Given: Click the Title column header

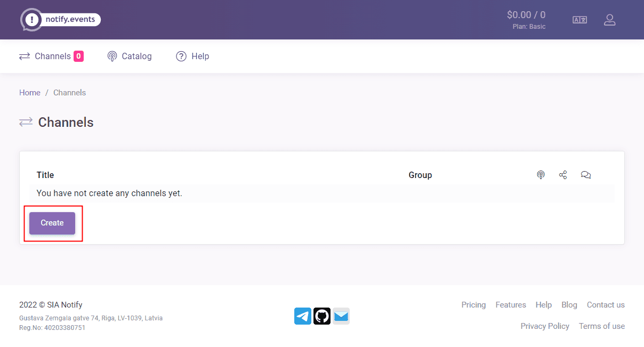Looking at the screenshot, I should point(45,175).
